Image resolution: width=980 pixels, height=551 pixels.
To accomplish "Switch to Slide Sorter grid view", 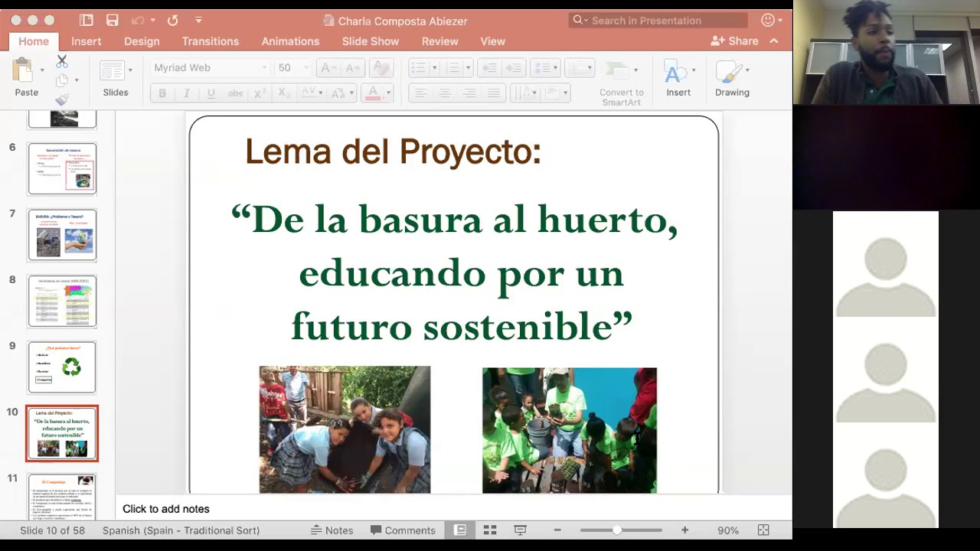I will pyautogui.click(x=490, y=530).
